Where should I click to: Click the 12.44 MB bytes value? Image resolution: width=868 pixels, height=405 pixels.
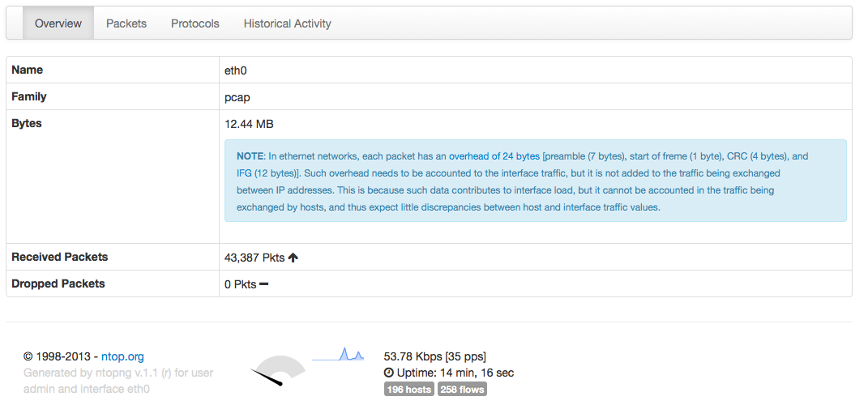[x=249, y=124]
